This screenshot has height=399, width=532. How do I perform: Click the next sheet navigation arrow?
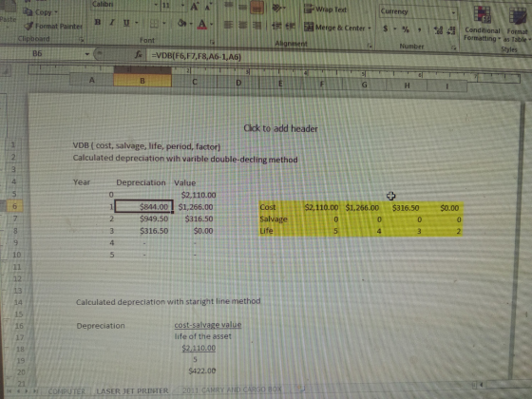coord(27,391)
